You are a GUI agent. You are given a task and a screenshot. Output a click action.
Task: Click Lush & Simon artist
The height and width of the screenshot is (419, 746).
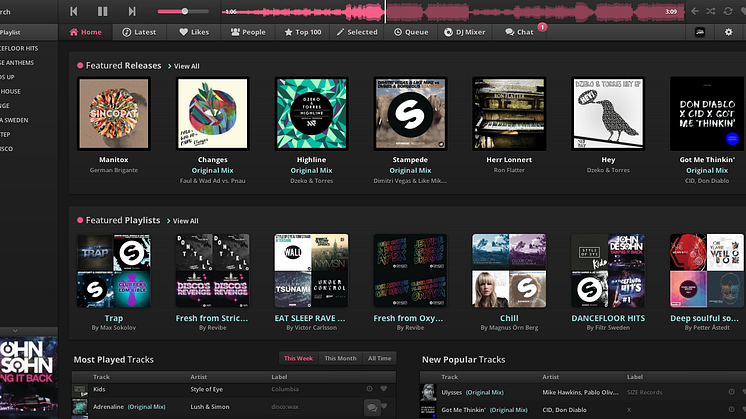(x=210, y=407)
